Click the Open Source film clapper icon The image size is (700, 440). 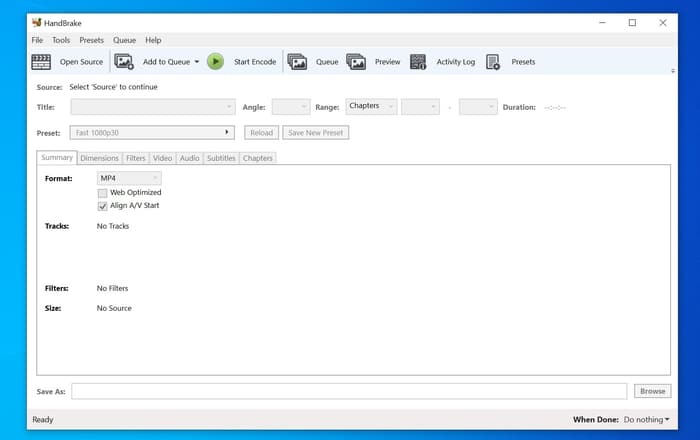coord(41,62)
